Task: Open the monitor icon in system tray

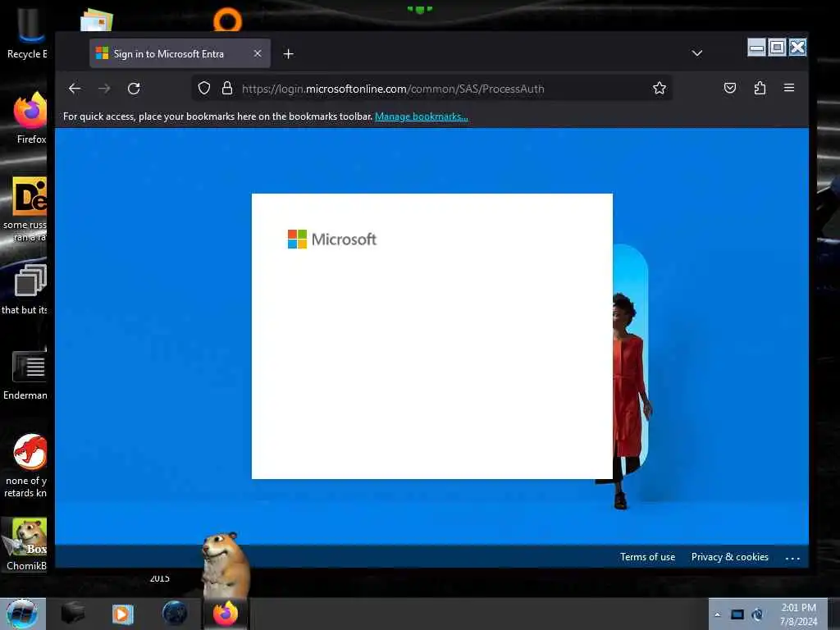Action: (x=737, y=614)
